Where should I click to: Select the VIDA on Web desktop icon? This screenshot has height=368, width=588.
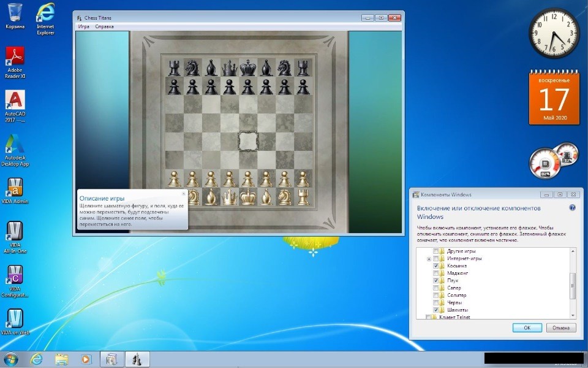pyautogui.click(x=15, y=322)
